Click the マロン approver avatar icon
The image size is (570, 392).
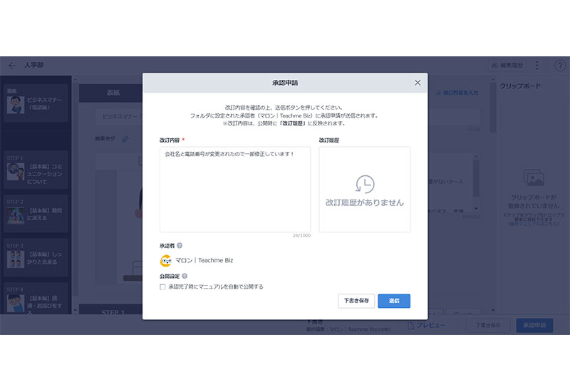point(166,261)
